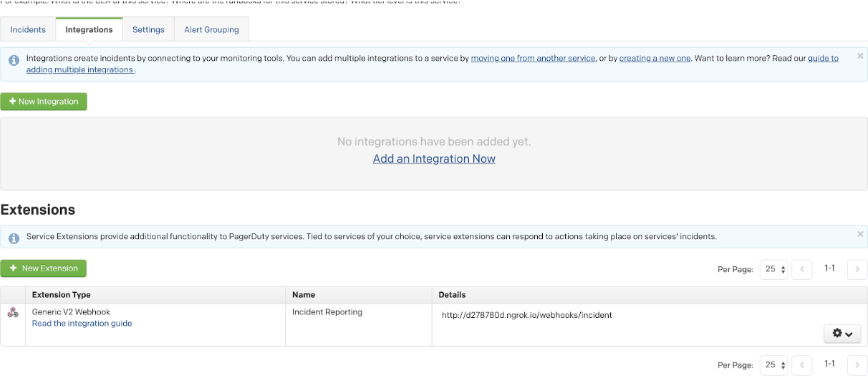The width and height of the screenshot is (868, 378).
Task: Click the info icon in the integrations banner
Action: point(14,60)
